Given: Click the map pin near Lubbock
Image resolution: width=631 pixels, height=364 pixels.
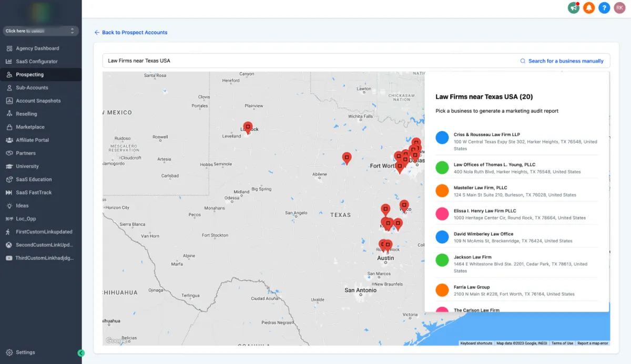Looking at the screenshot, I should coord(248,127).
